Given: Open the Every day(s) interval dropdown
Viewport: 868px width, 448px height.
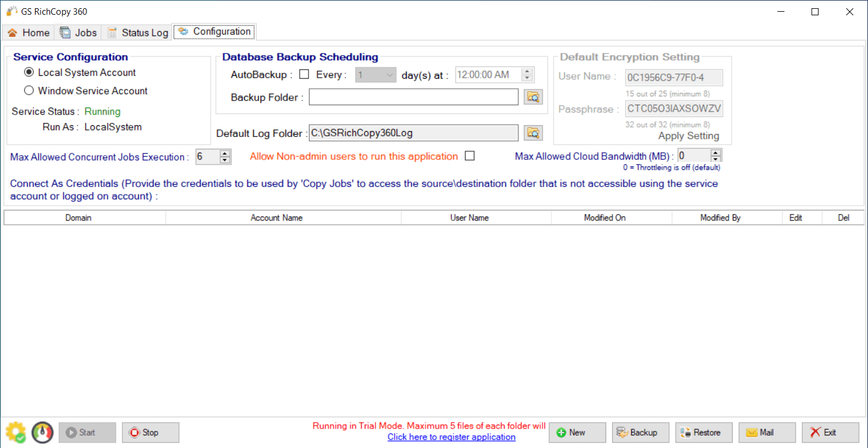Looking at the screenshot, I should point(376,75).
